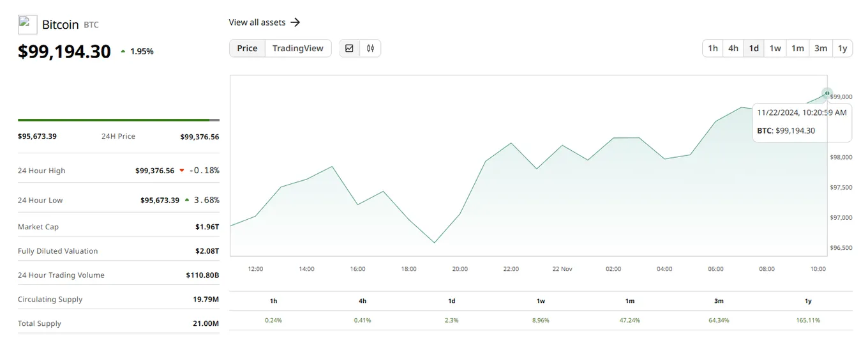Click the 3m column header in performance table
This screenshot has height=338, width=868.
pos(719,301)
